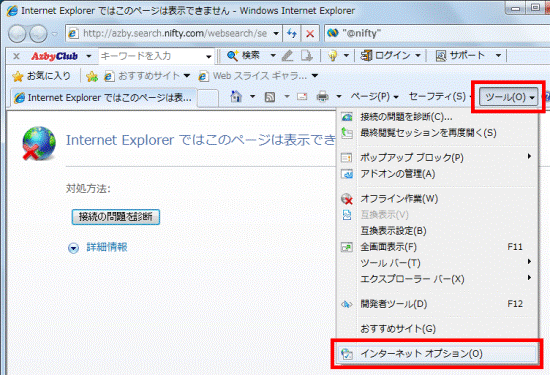
Task: Click the lightbulb icon
Action: point(333,55)
